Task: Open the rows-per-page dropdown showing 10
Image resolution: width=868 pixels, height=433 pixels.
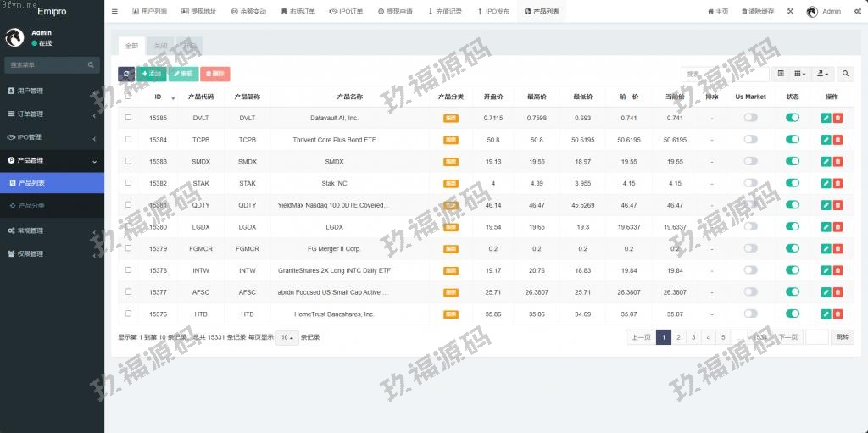Action: point(287,337)
